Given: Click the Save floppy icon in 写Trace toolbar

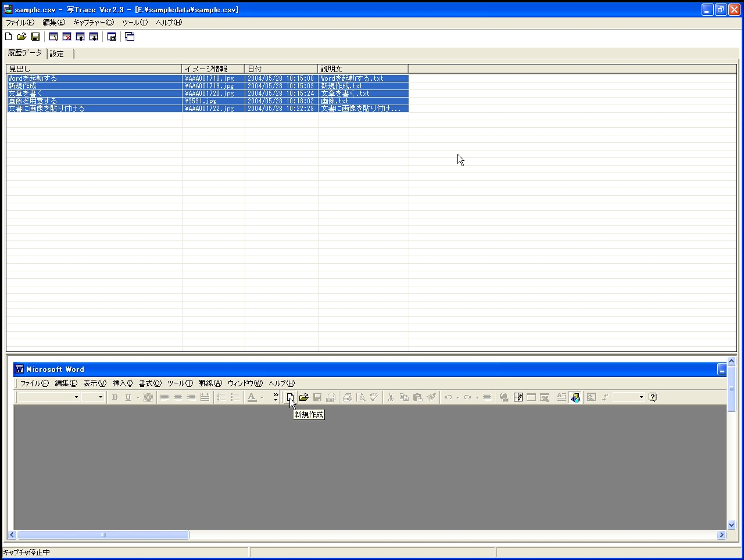Looking at the screenshot, I should [x=35, y=37].
